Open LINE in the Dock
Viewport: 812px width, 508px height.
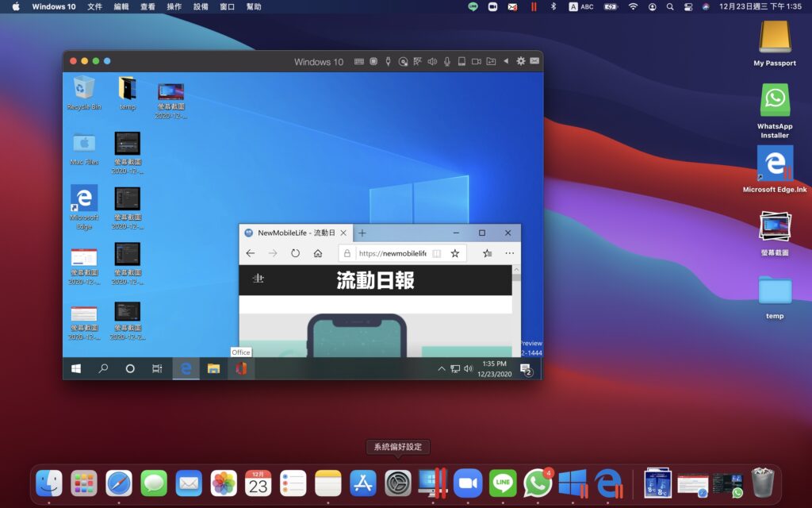503,483
